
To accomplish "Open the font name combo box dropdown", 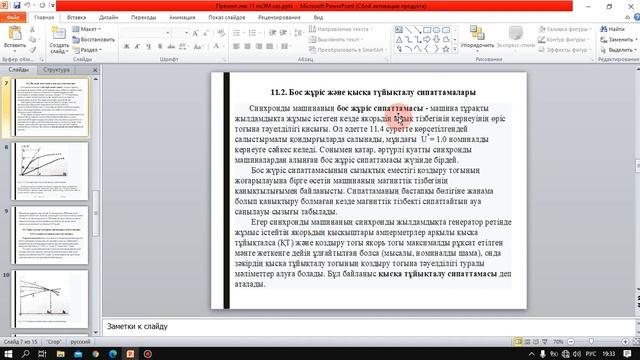I will point(167,33).
